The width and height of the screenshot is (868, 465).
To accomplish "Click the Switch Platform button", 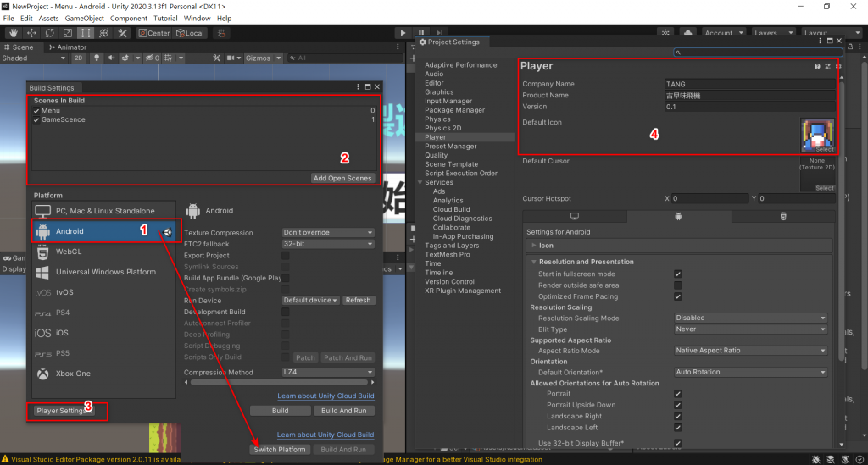I will [280, 450].
